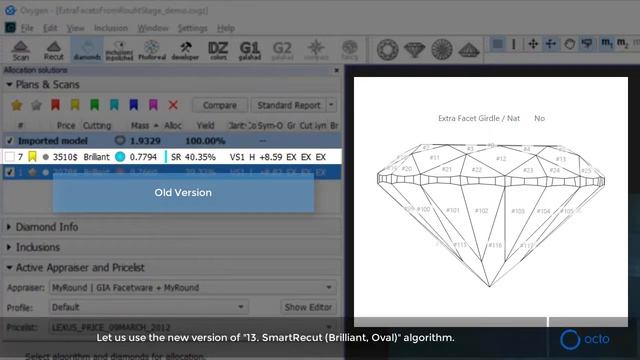Sort by the Mass column header
640x360 pixels.
coord(140,126)
